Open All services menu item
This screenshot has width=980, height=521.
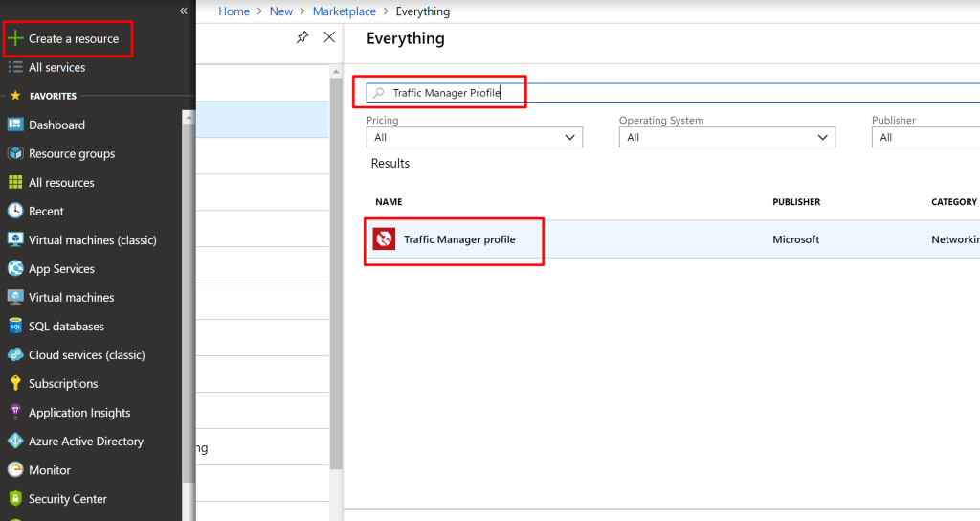(56, 67)
